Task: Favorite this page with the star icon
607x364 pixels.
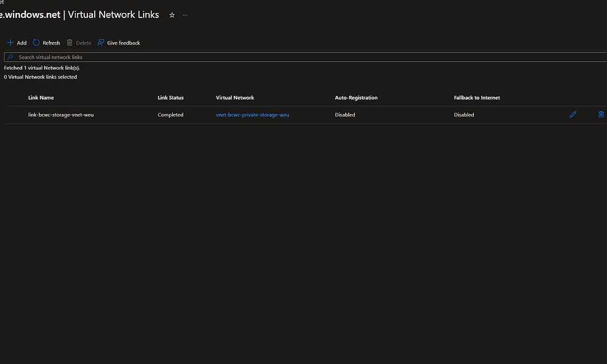Action: [172, 15]
